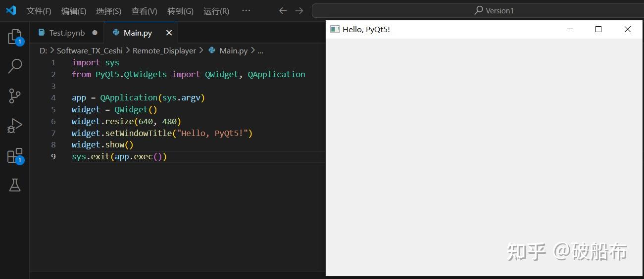Place cursor on code line 9
The image size is (644, 279).
click(198, 156)
